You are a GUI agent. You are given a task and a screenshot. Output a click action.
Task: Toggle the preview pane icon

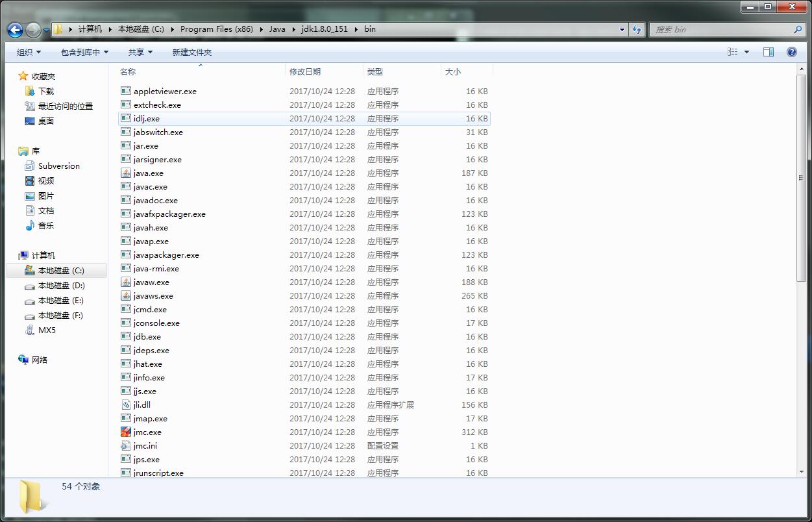pos(769,52)
